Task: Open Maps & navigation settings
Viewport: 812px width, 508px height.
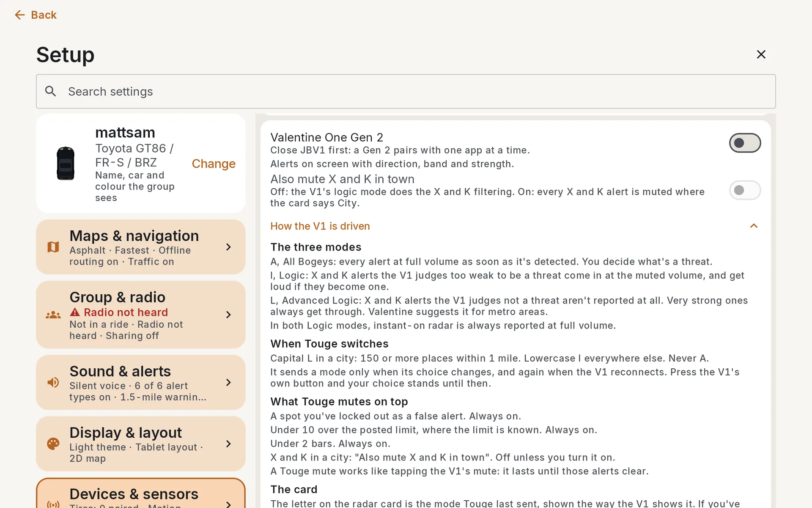Action: 141,247
